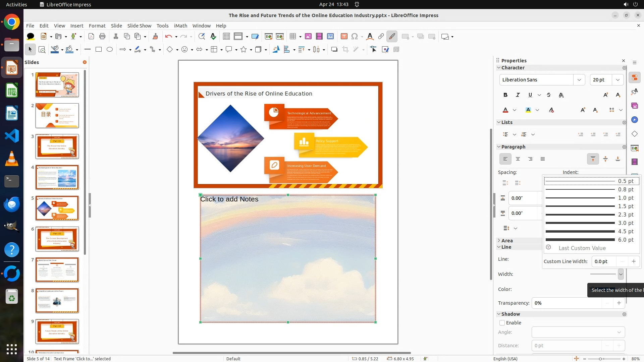Click the Italic formatting icon

tap(518, 95)
